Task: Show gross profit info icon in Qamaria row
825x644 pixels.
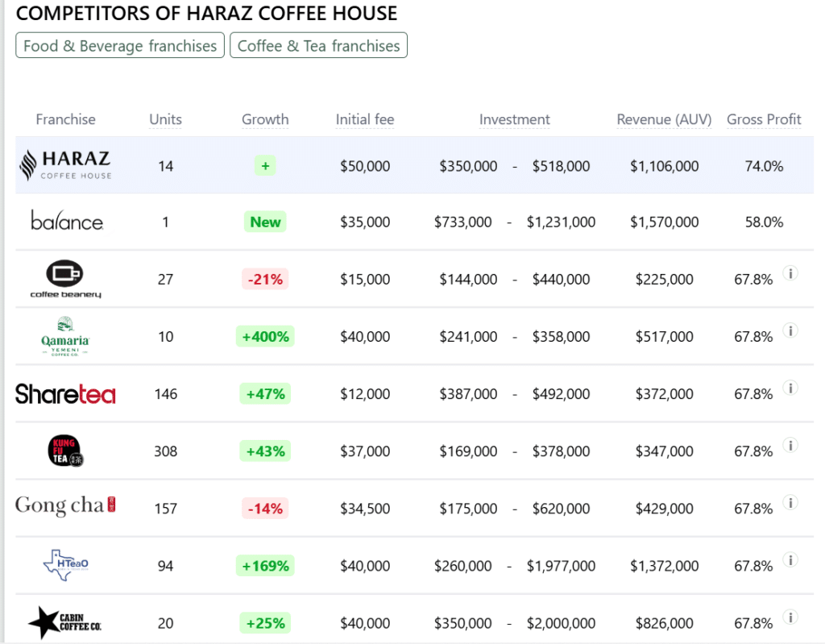Action: coord(790,330)
